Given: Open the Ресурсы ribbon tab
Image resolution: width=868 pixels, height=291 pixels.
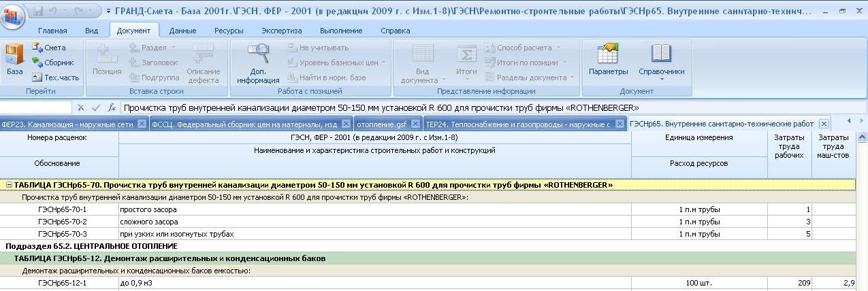Looking at the screenshot, I should tap(229, 31).
